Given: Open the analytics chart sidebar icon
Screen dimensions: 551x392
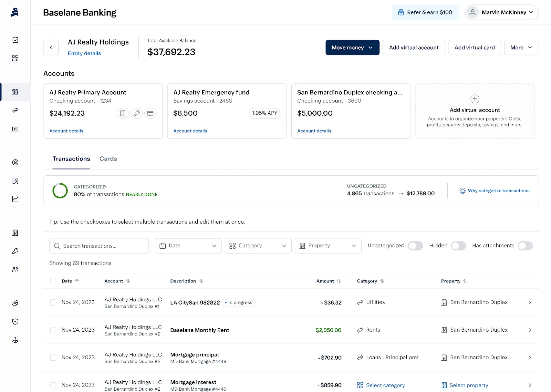Looking at the screenshot, I should pyautogui.click(x=15, y=199).
